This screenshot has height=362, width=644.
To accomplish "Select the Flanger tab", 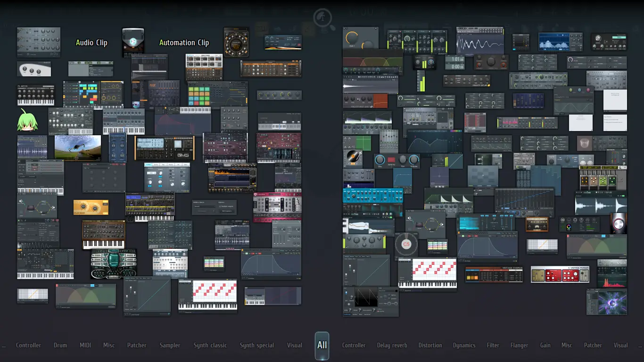I will point(519,345).
